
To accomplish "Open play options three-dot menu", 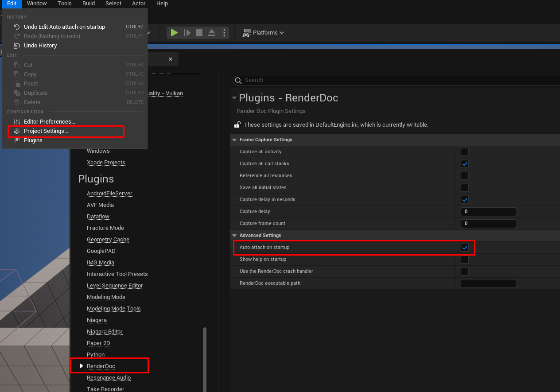I will click(224, 33).
